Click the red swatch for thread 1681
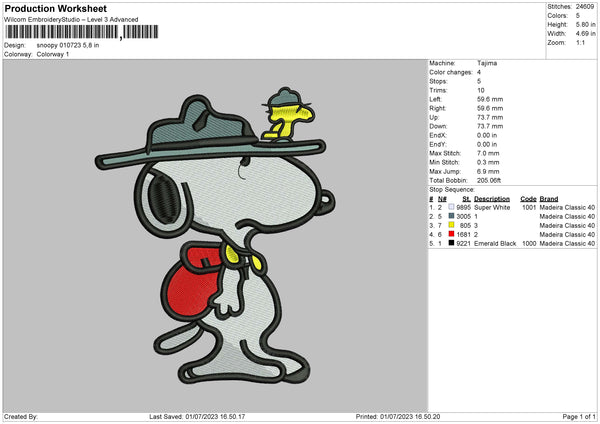Image resolution: width=600 pixels, height=424 pixels. pyautogui.click(x=451, y=234)
